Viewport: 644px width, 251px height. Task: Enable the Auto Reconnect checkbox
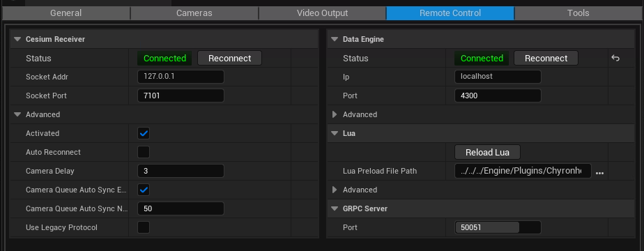[x=144, y=152]
